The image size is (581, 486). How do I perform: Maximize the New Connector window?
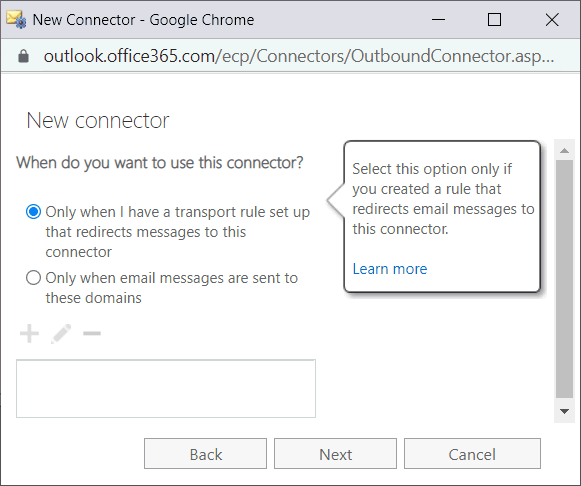click(x=494, y=20)
